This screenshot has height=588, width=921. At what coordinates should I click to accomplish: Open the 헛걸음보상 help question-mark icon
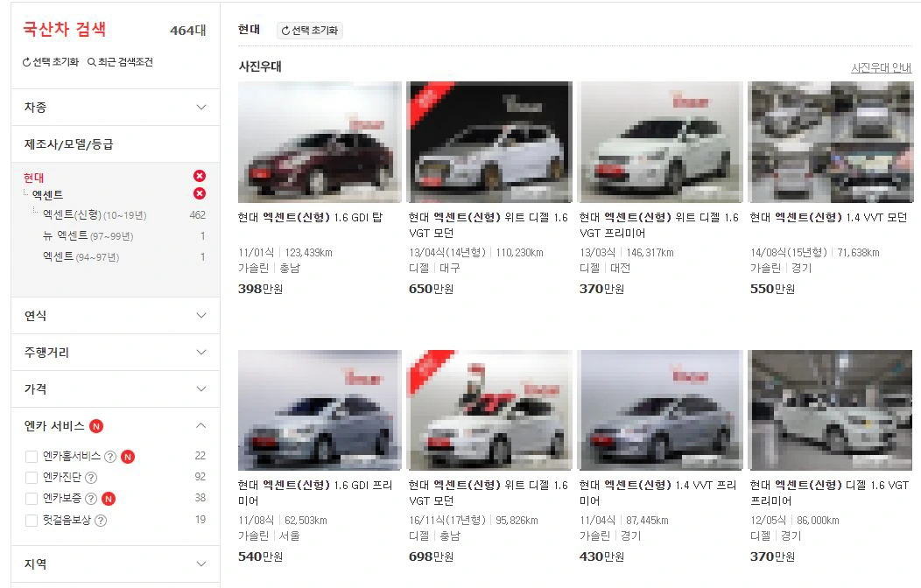click(101, 521)
